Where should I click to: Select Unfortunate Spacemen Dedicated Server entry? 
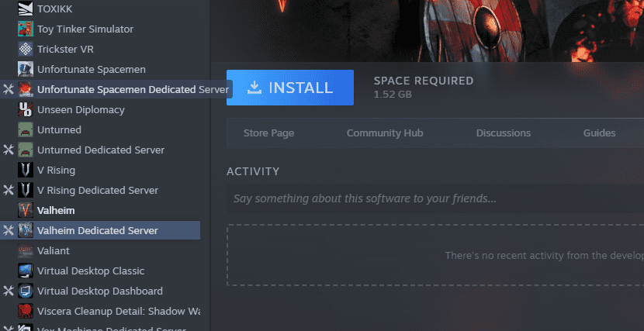[x=116, y=90]
